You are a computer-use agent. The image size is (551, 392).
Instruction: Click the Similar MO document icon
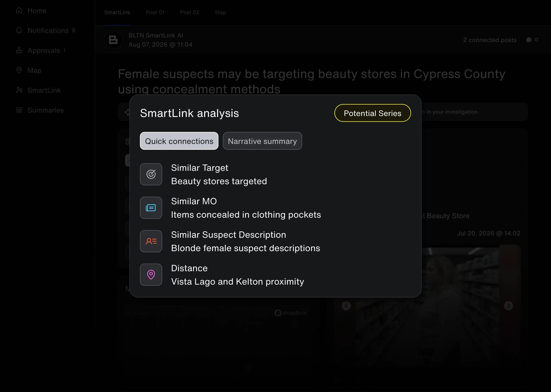(151, 208)
